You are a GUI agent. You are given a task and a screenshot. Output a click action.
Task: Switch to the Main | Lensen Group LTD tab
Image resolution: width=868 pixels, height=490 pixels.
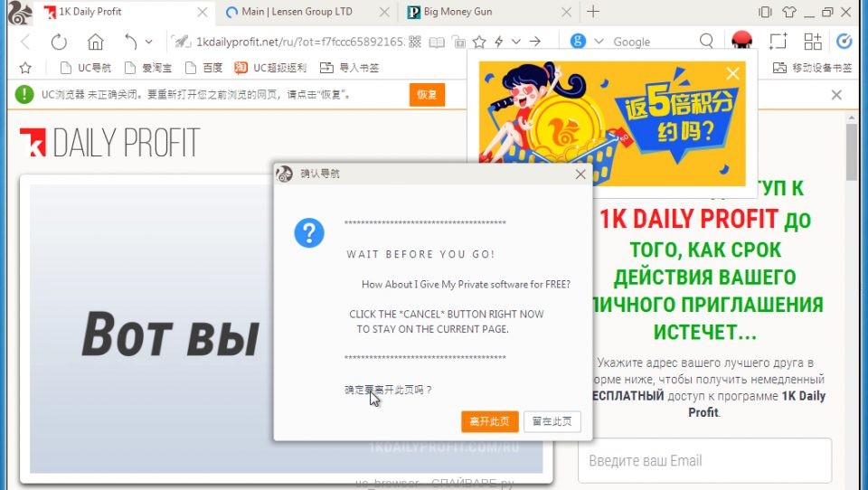(x=300, y=12)
